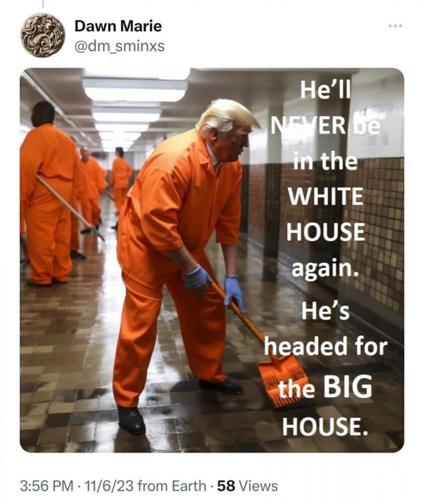Click the "again." word in the image caption
424x504 pixels.
coord(324,268)
